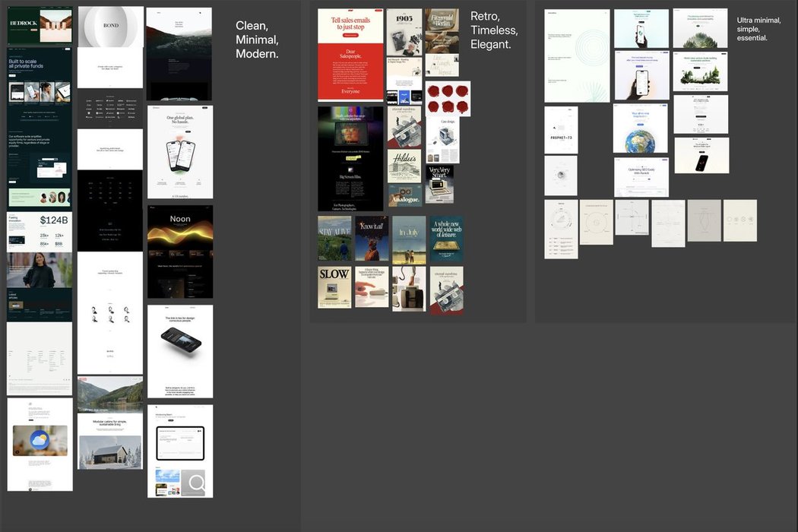This screenshot has width=798, height=532.
Task: Click the BOND sphere image
Action: (110, 27)
